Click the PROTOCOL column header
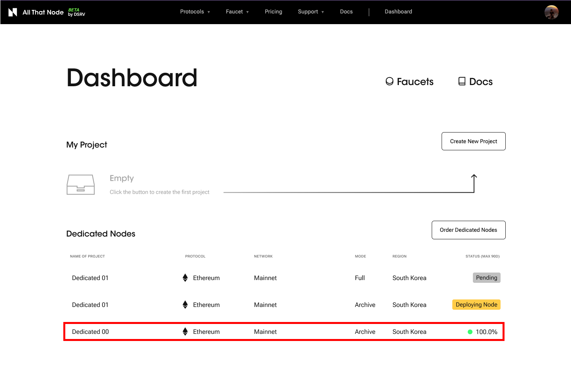The width and height of the screenshot is (571, 392). [x=195, y=256]
